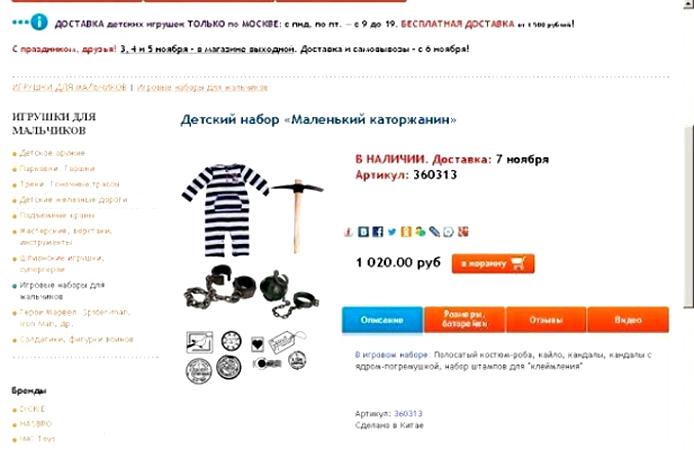Click the striped prisoner costume product image

coord(225,210)
